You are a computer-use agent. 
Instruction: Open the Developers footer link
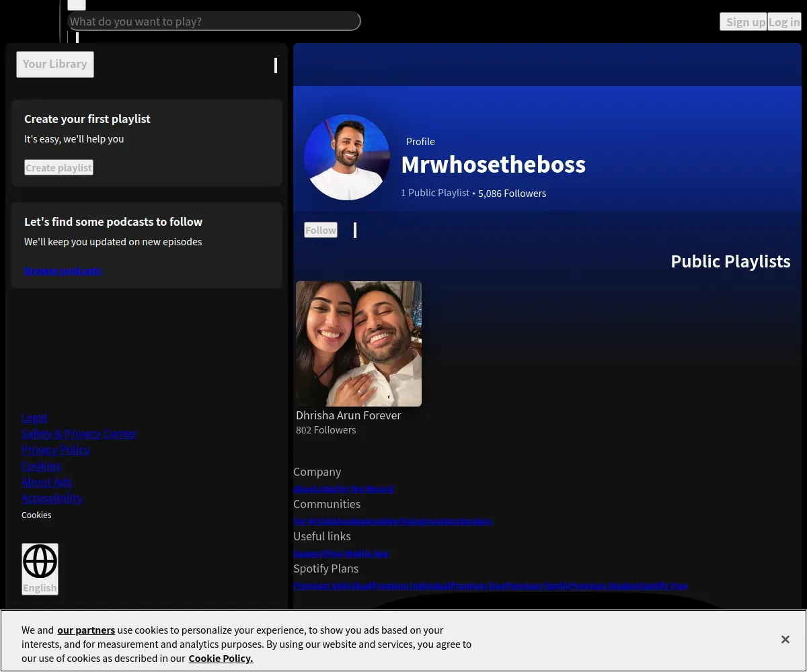click(x=356, y=521)
